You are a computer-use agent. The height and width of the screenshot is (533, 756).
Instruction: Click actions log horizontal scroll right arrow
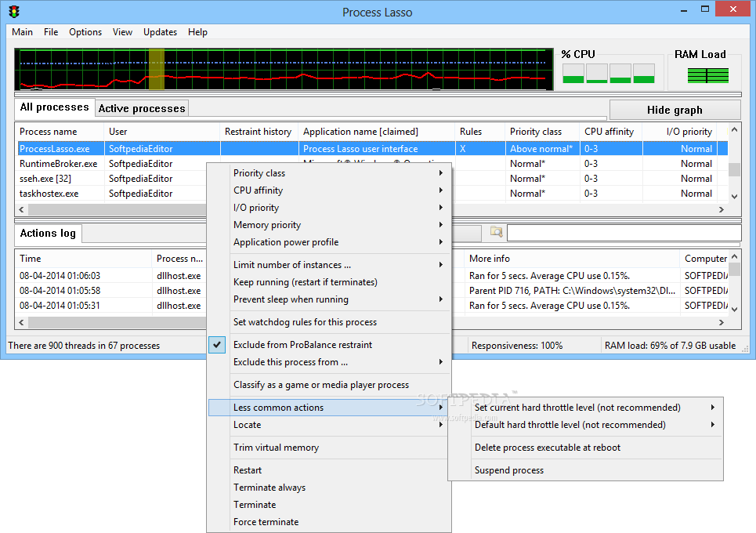(722, 323)
